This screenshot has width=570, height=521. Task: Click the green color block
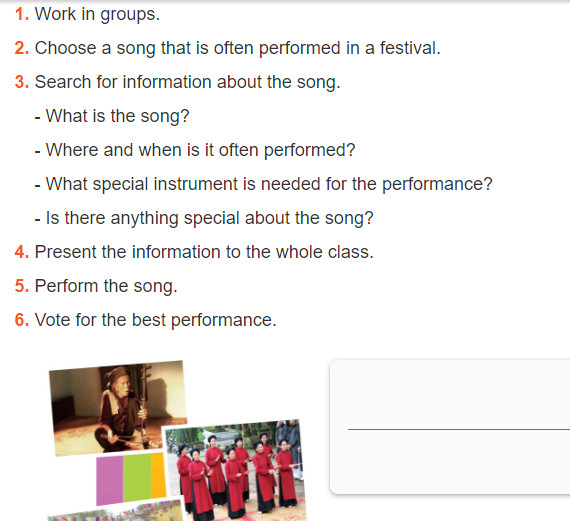point(137,478)
